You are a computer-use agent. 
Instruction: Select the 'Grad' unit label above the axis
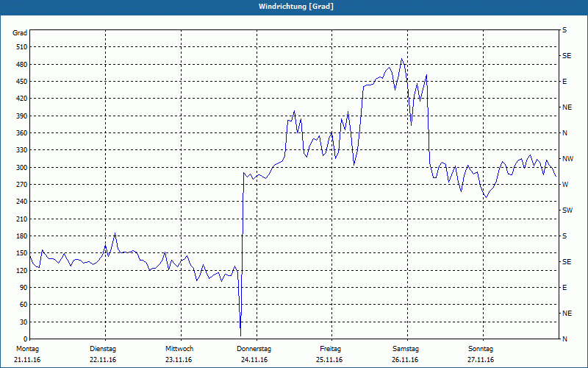20,33
